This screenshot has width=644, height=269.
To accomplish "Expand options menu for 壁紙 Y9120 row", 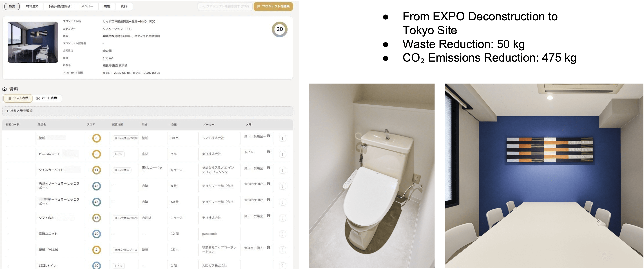I will pos(282,250).
